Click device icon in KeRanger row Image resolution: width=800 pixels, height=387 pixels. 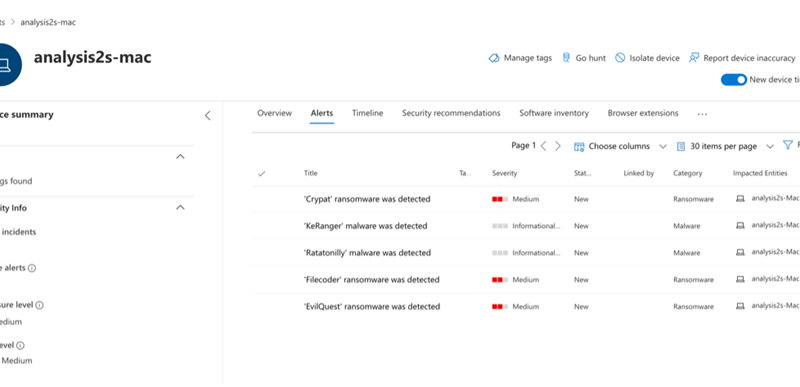740,226
